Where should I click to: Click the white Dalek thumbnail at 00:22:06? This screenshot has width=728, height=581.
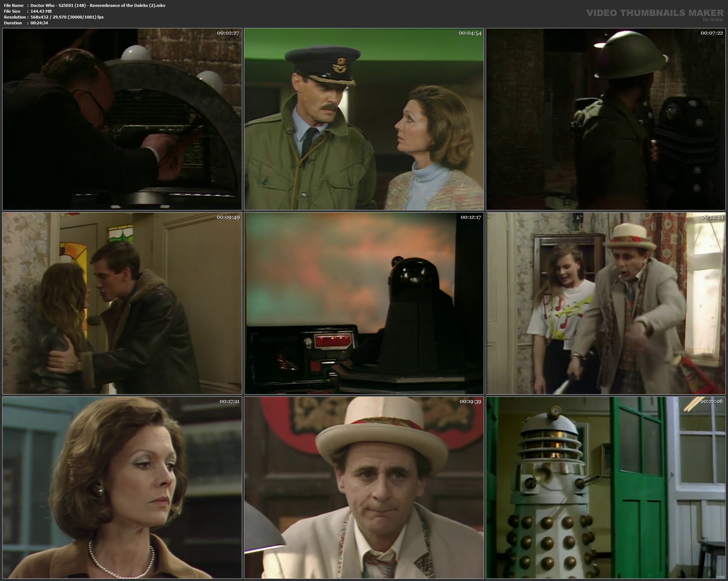(605, 488)
